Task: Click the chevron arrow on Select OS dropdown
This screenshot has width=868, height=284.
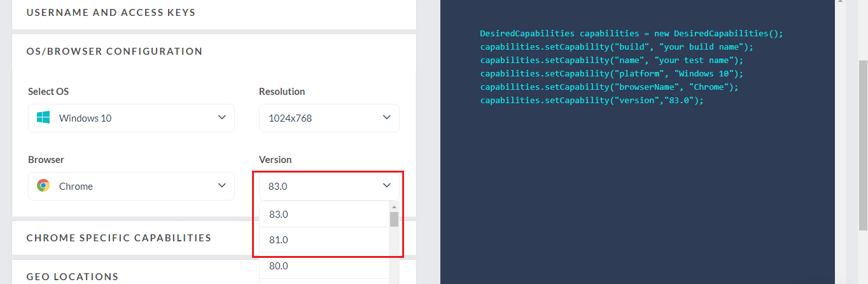Action: 221,118
